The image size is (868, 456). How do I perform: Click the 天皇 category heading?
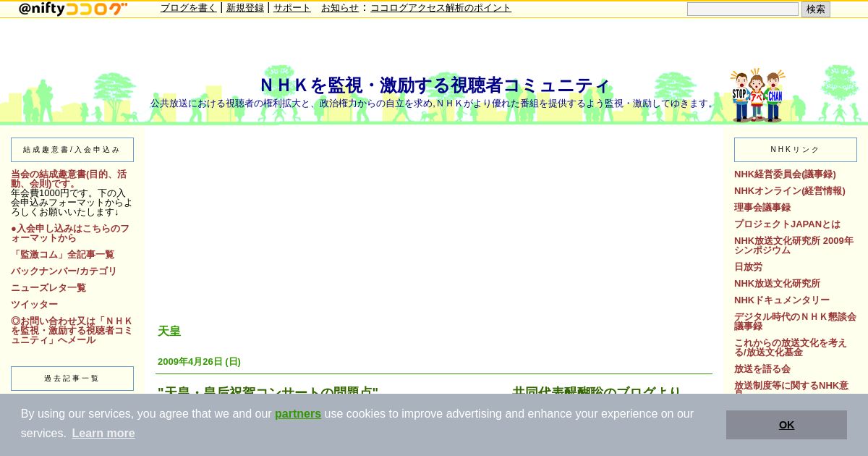(169, 332)
